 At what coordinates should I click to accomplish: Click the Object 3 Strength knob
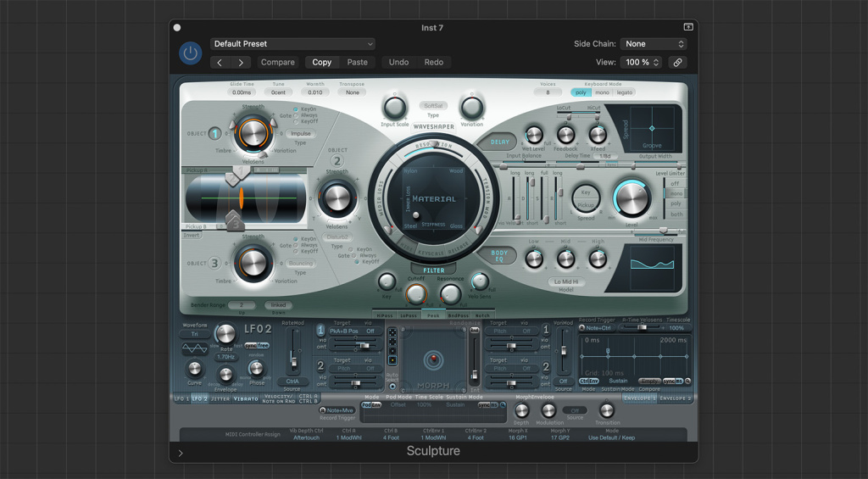(253, 263)
